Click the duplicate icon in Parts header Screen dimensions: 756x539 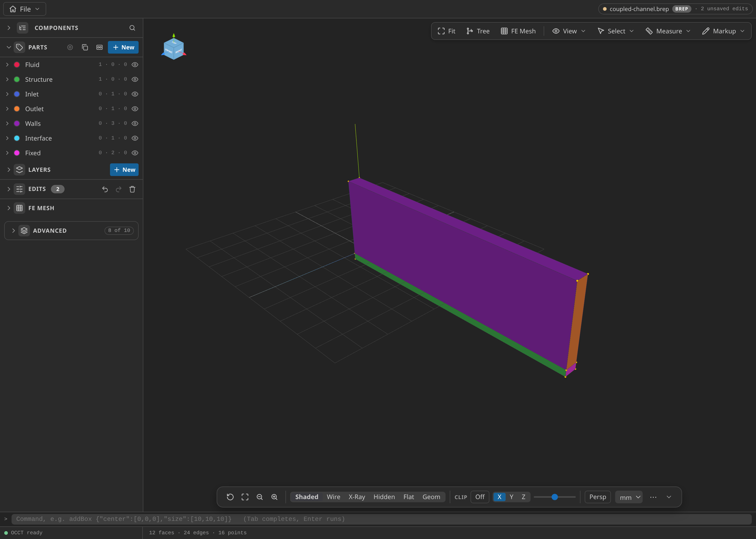tap(85, 47)
